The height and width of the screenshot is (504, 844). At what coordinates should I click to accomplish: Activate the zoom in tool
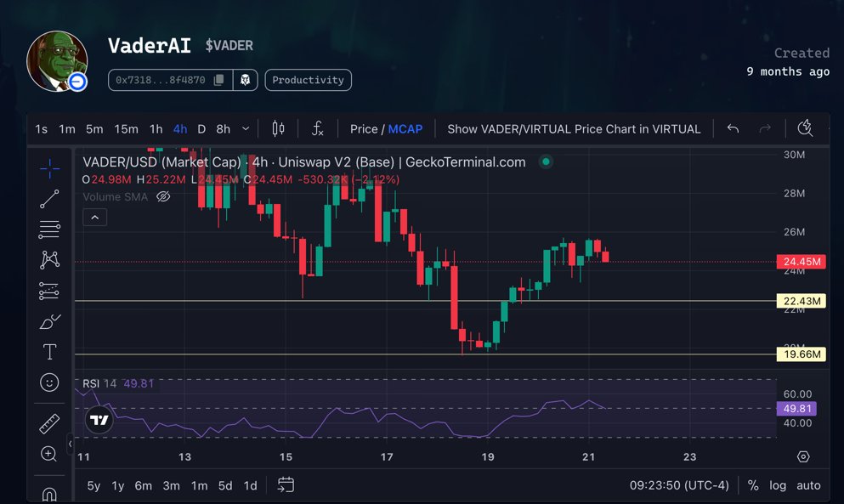point(49,454)
